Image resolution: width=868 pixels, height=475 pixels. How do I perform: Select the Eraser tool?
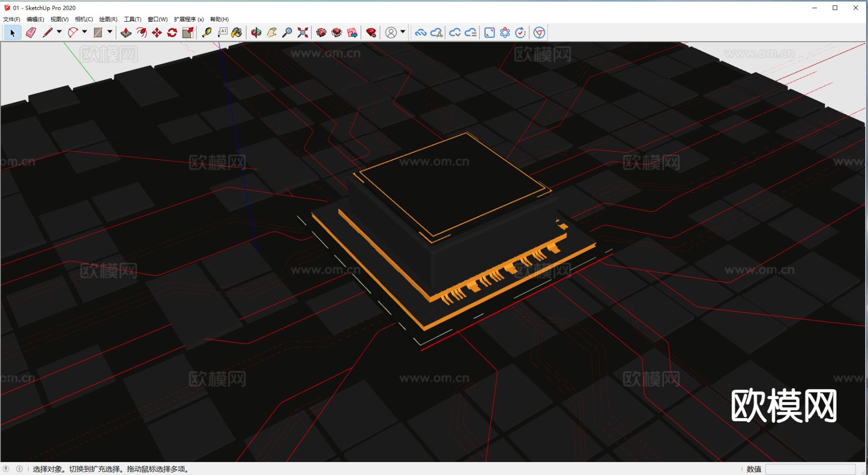(x=31, y=32)
